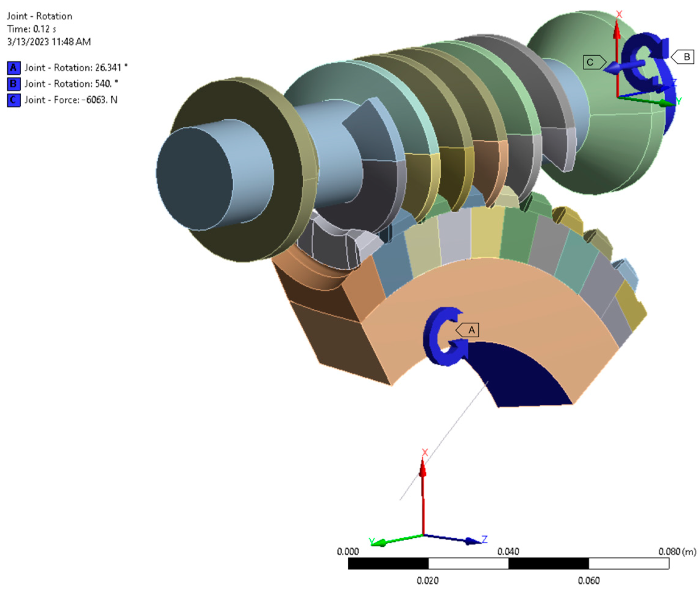Click the Joint - Rotation: 26.341° legend entry
700x591 pixels.
point(76,68)
